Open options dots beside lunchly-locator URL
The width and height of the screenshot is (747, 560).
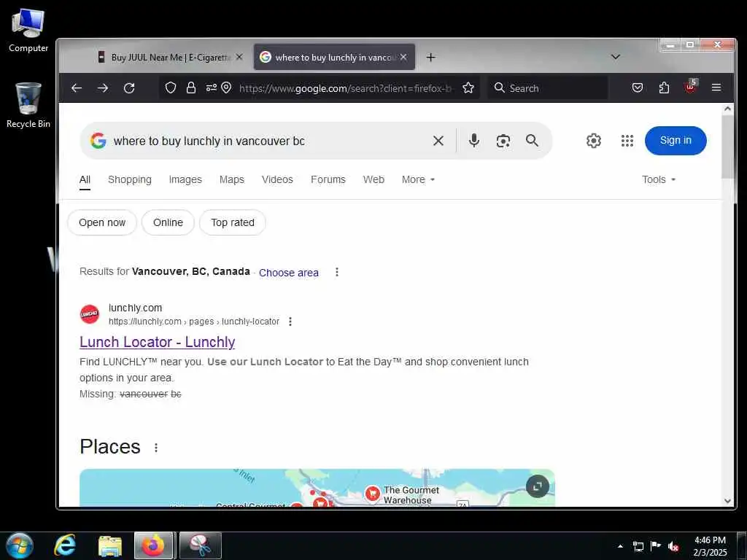click(290, 322)
